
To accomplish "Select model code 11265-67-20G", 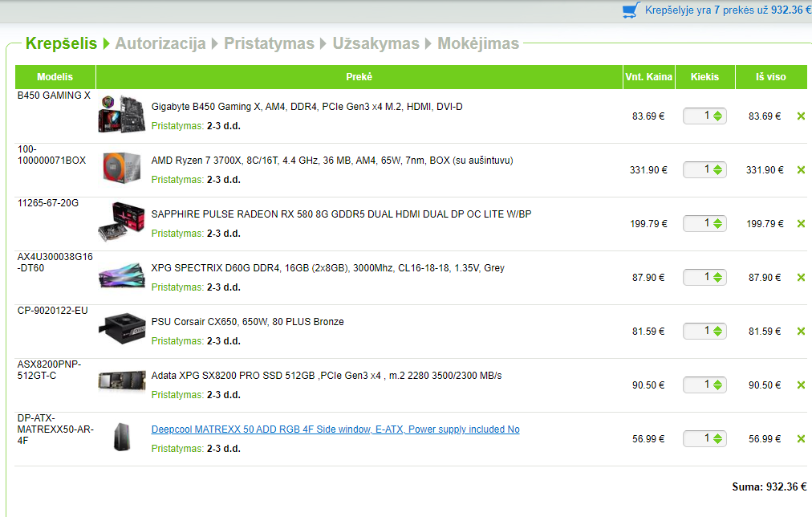I will pos(48,203).
